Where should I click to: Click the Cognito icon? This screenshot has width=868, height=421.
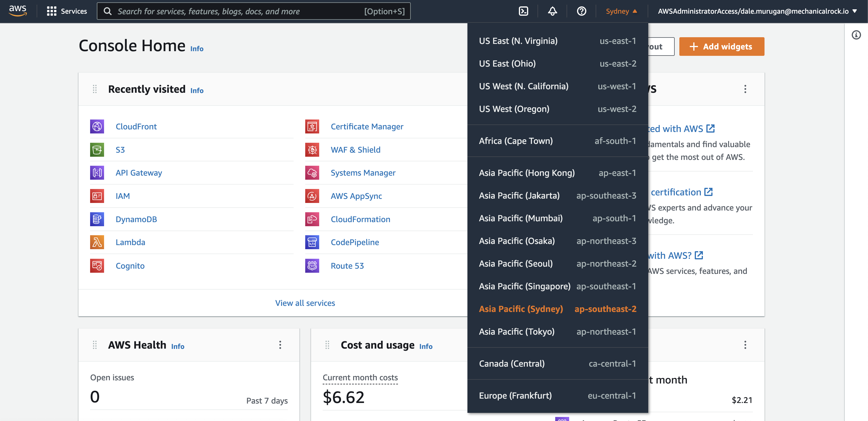[97, 266]
